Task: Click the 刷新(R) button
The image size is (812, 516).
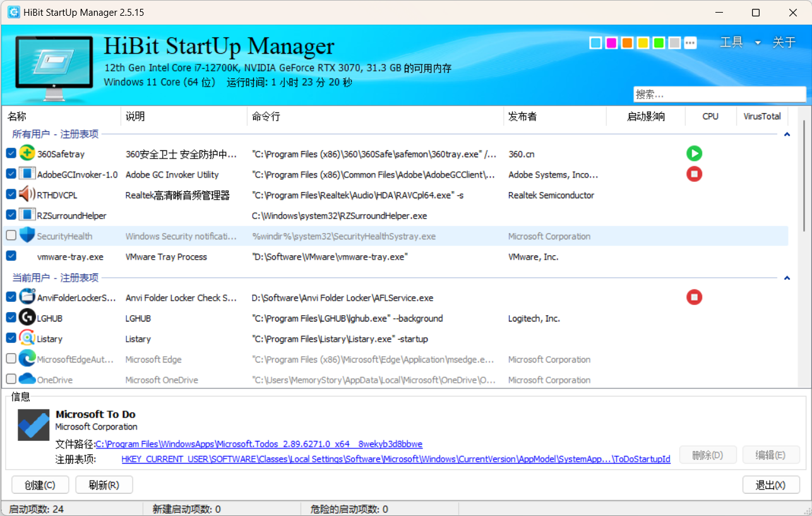Action: pos(104,485)
